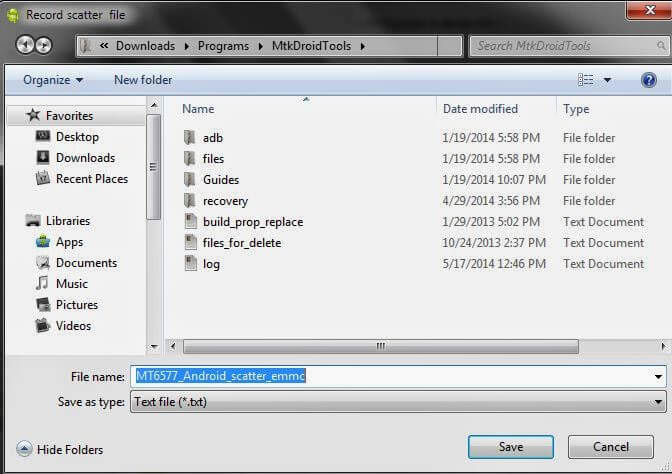
Task: Close the Record scatter file dialog
Action: tap(650, 10)
